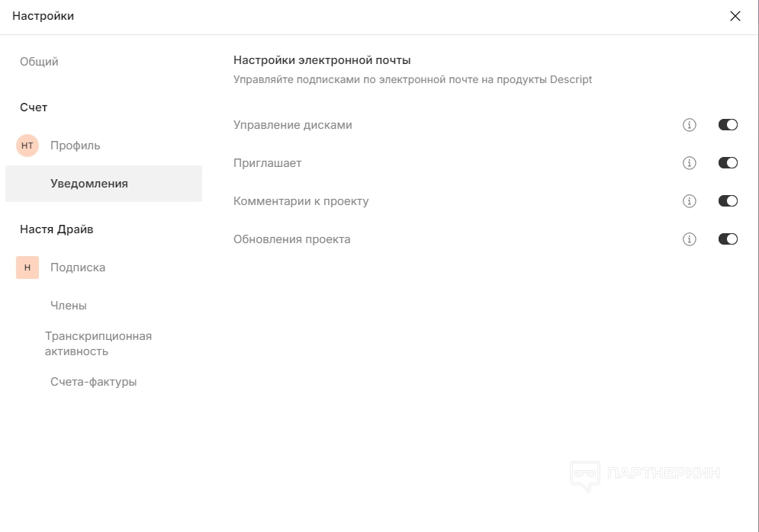Open Счета-фактуры section
The image size is (759, 532).
(94, 382)
